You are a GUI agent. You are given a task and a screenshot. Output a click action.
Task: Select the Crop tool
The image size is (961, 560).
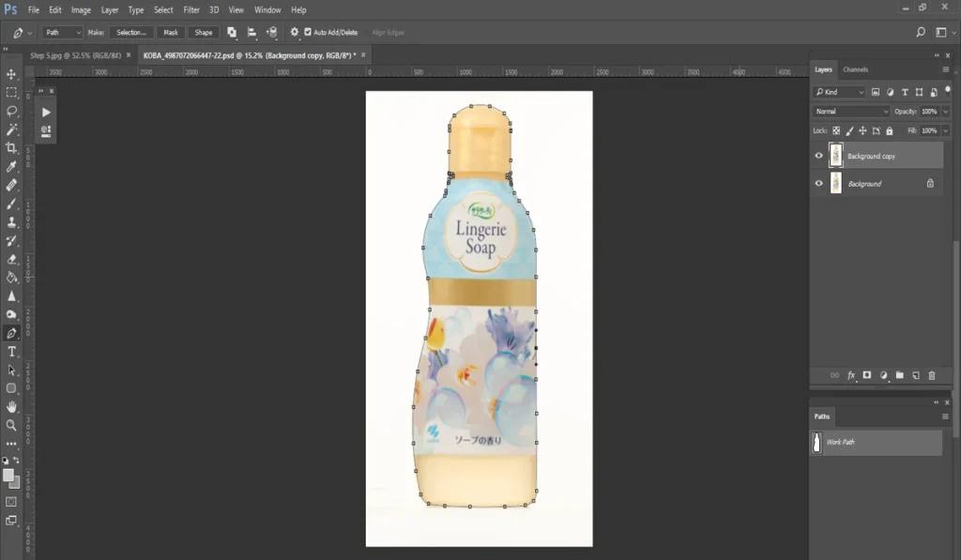(11, 147)
